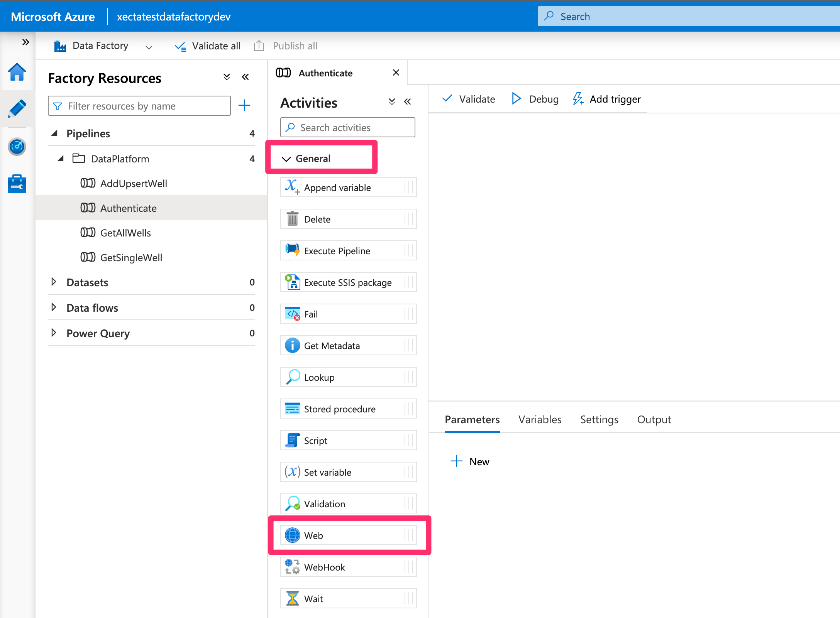Select the Author pencil icon in sidebar
This screenshot has width=840, height=618.
(17, 109)
